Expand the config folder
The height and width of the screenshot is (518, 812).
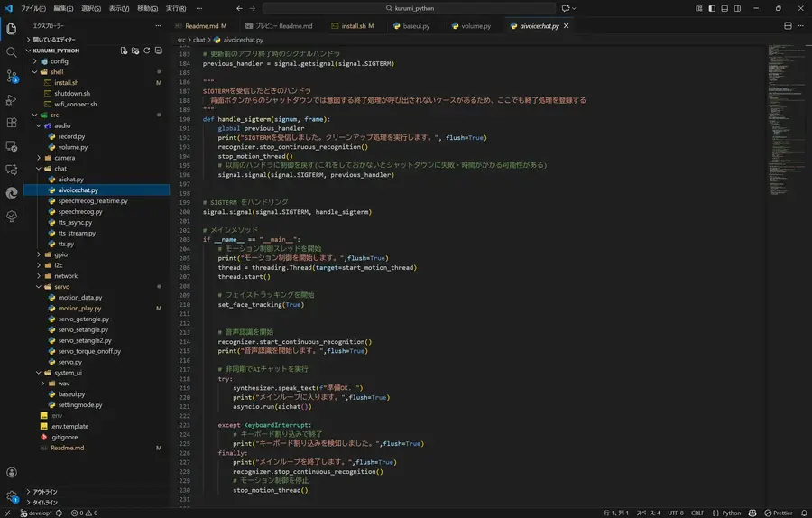(x=59, y=61)
